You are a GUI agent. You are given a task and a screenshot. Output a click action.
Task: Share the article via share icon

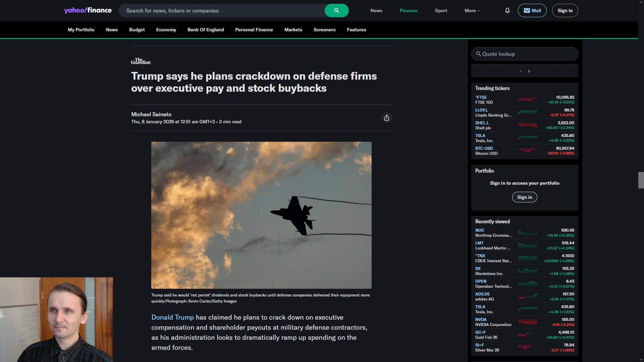387,118
